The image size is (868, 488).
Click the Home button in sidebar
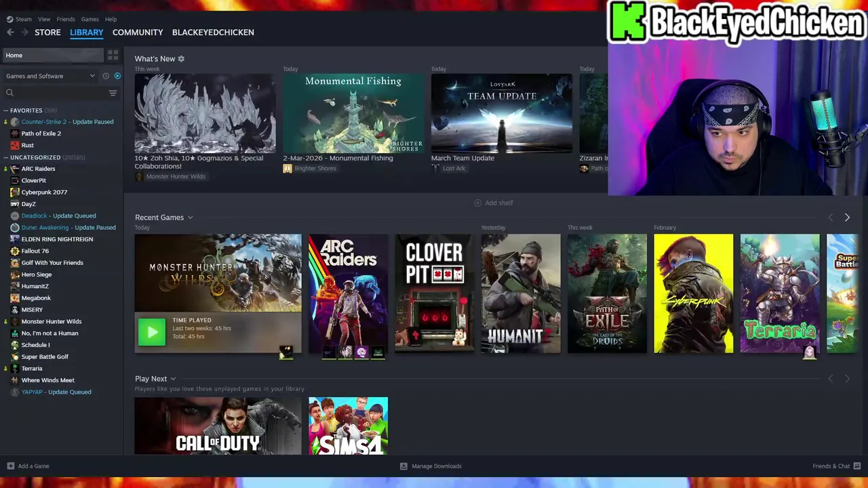[54, 56]
